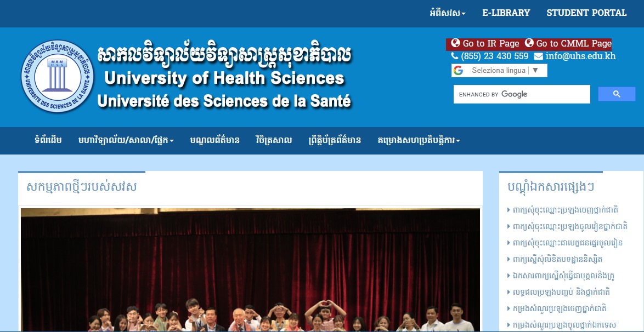The height and width of the screenshot is (332, 644).
Task: Click the phone icon next to (855) 23 430 559
Action: (455, 56)
